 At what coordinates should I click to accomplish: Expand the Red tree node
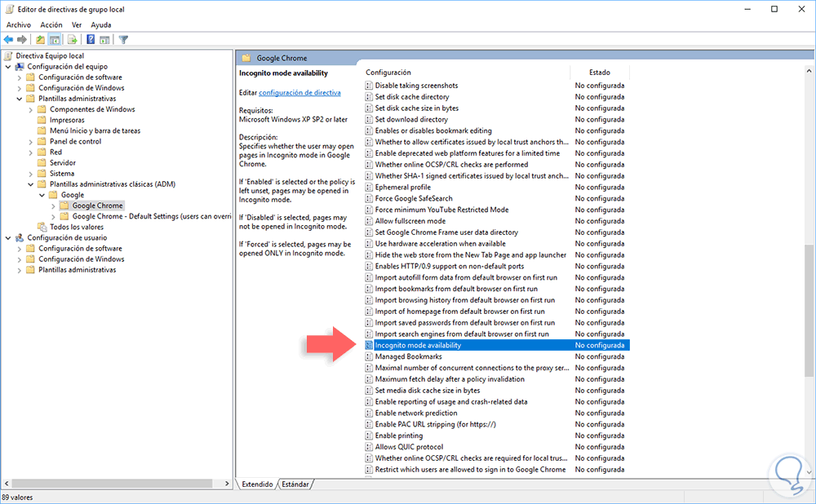coord(31,153)
